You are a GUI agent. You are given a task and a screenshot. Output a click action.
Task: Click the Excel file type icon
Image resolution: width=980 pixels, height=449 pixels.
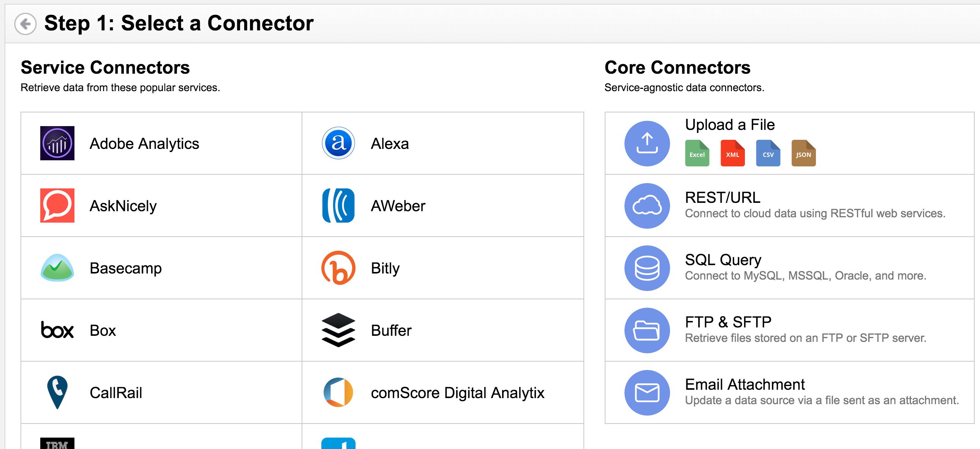[697, 153]
